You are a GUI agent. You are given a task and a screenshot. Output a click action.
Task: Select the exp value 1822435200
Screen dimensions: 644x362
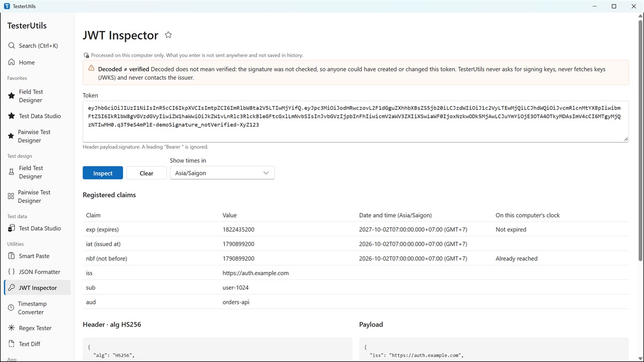click(x=238, y=230)
